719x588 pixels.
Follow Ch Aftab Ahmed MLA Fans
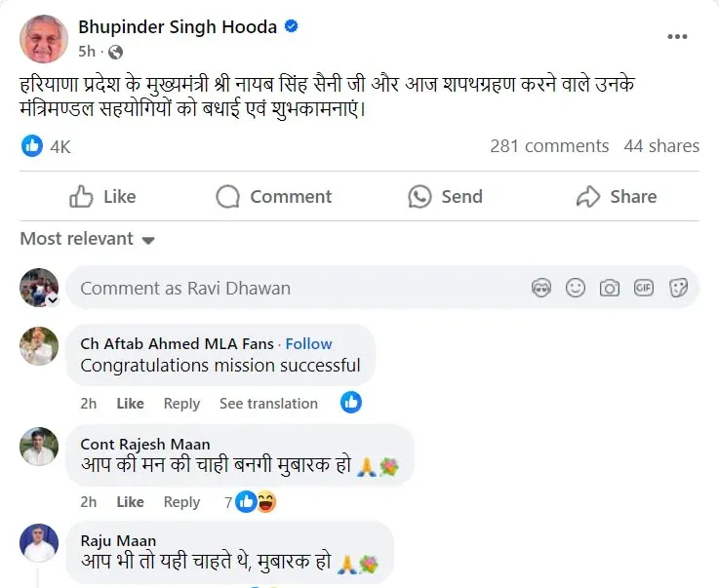click(308, 343)
